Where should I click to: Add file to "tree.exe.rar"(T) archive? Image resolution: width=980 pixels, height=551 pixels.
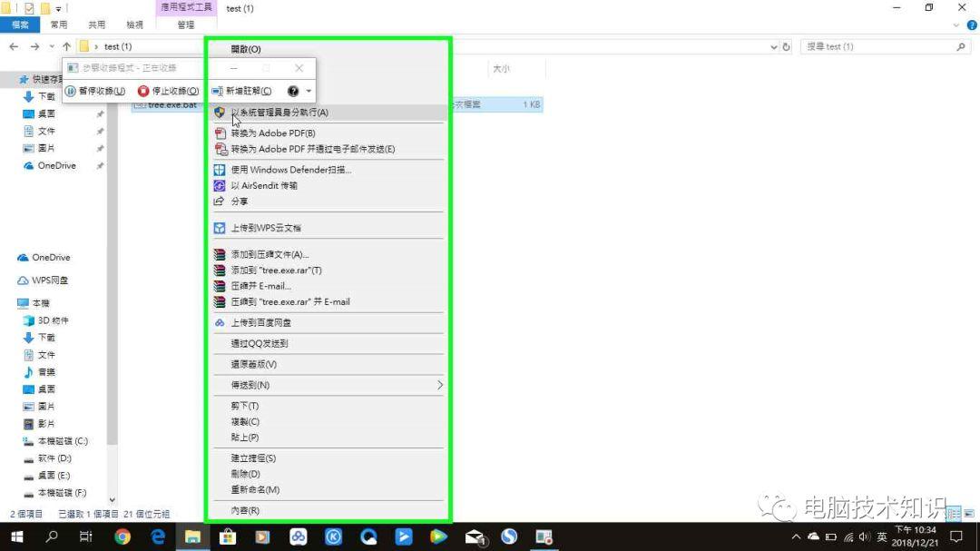(328, 271)
